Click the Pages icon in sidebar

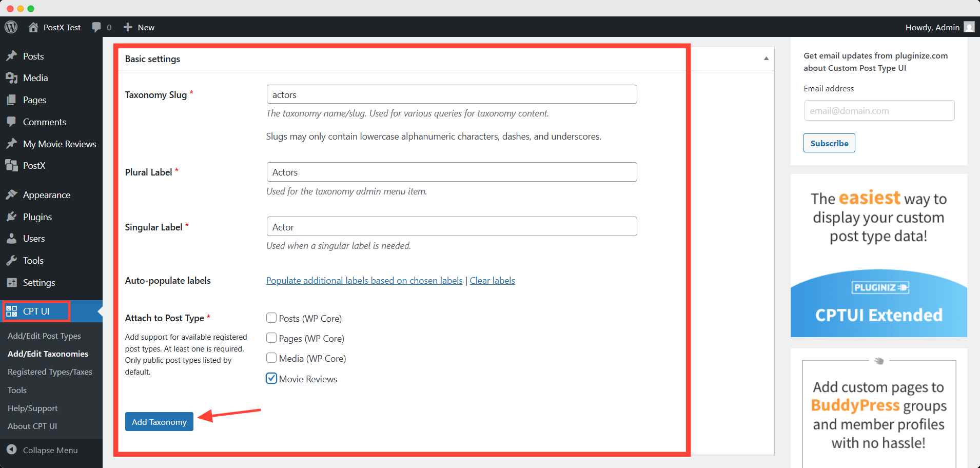pos(11,100)
